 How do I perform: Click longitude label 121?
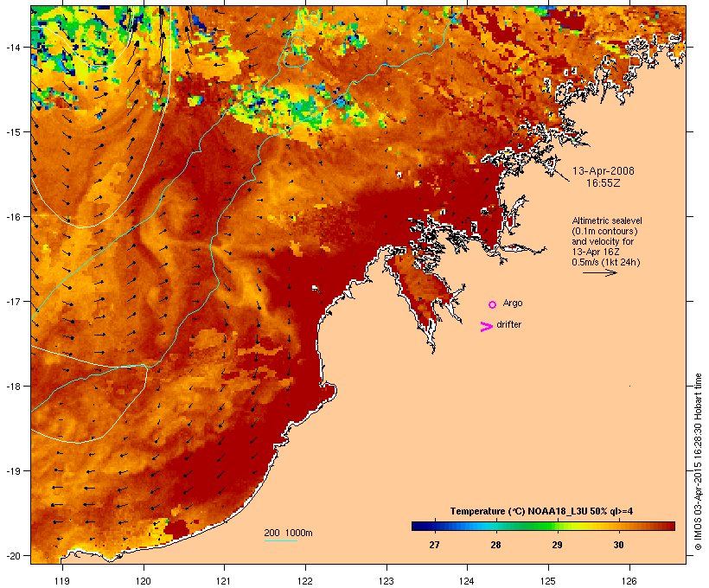pyautogui.click(x=224, y=581)
